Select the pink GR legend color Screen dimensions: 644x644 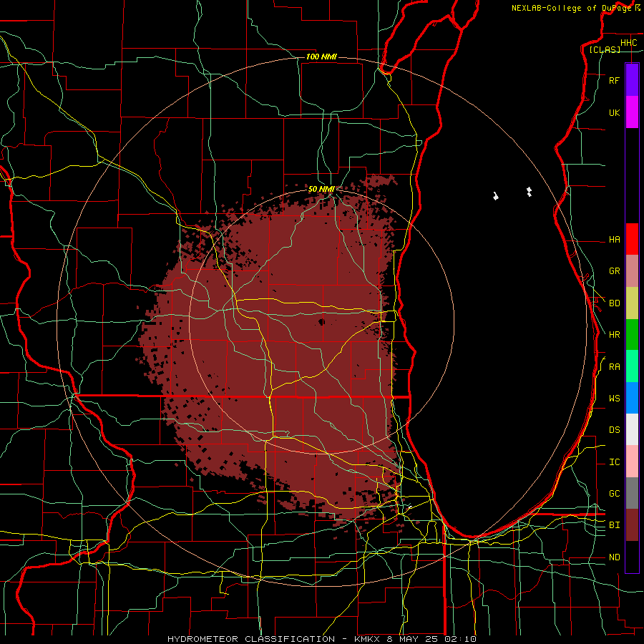pos(632,271)
